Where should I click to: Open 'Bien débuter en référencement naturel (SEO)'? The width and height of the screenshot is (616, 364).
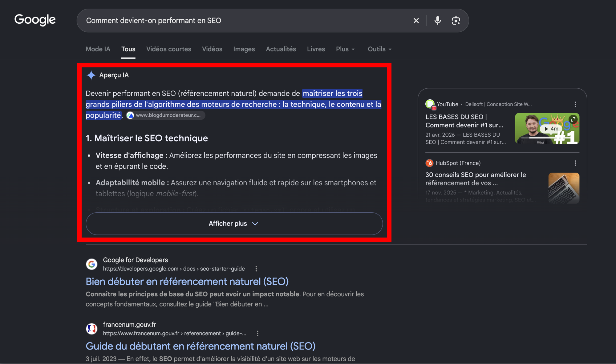click(x=187, y=282)
